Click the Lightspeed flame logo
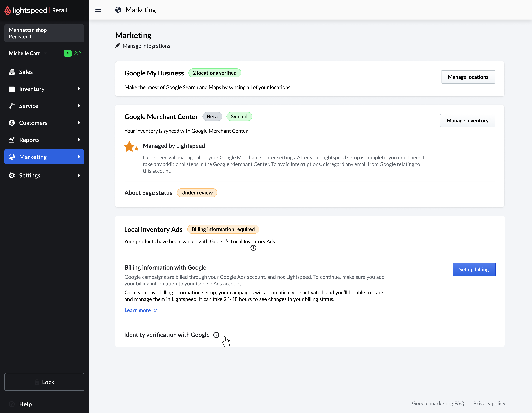 (8, 10)
